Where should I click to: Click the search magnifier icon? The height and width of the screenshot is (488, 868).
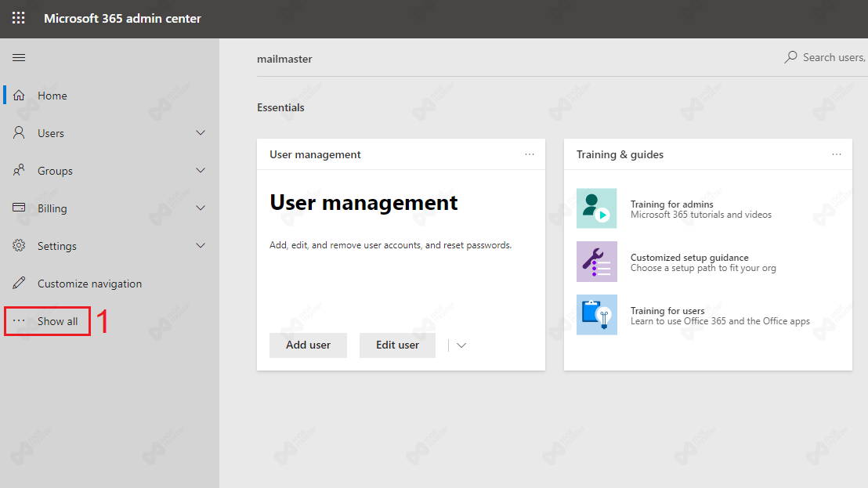[790, 57]
